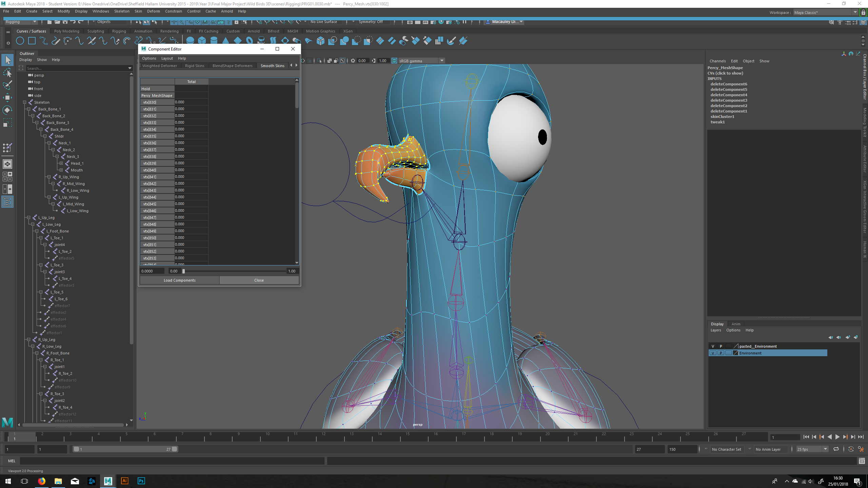Activate the Lasso select tool
Image resolution: width=868 pixels, height=488 pixels.
pyautogui.click(x=7, y=73)
